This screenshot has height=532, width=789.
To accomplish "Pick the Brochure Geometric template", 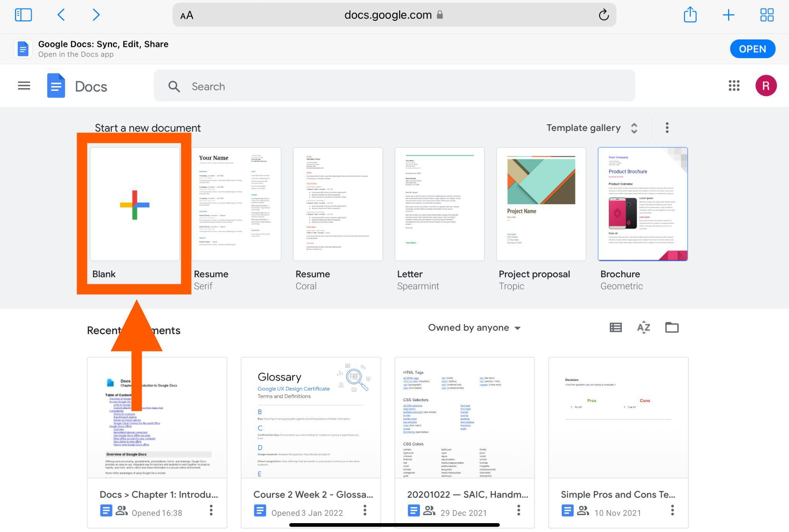I will coord(643,204).
